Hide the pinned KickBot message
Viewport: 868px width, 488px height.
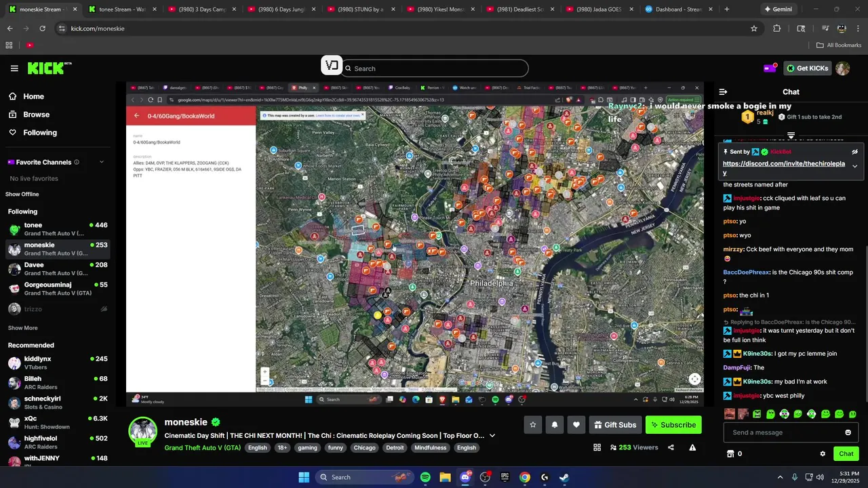pyautogui.click(x=855, y=152)
